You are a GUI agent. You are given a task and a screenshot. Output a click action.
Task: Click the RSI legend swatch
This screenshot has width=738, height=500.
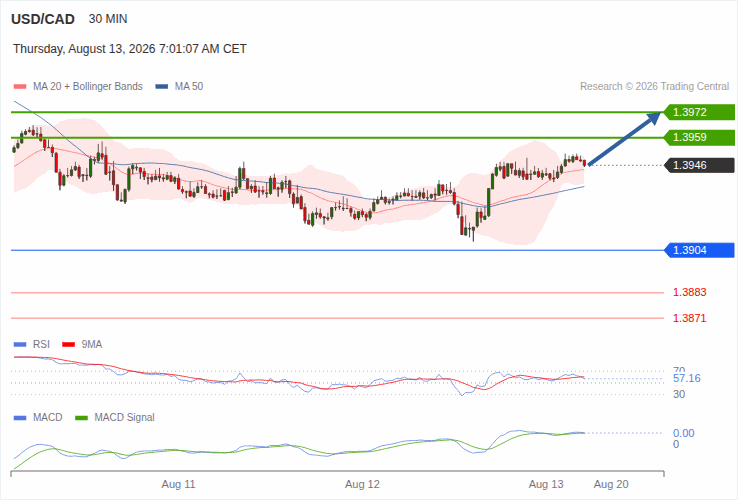(x=20, y=345)
